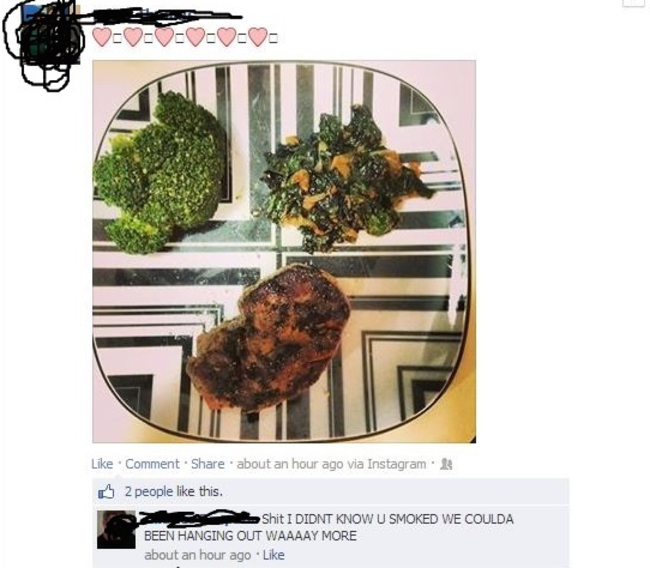Screen dimensions: 650x568
Task: Open the post's 'about an hour ago' timestamp
Action: coord(290,464)
